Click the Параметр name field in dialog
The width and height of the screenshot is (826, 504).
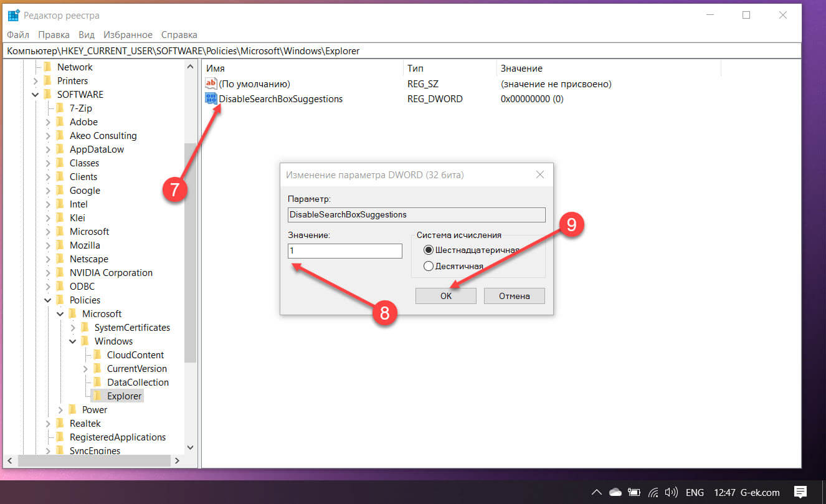(416, 214)
